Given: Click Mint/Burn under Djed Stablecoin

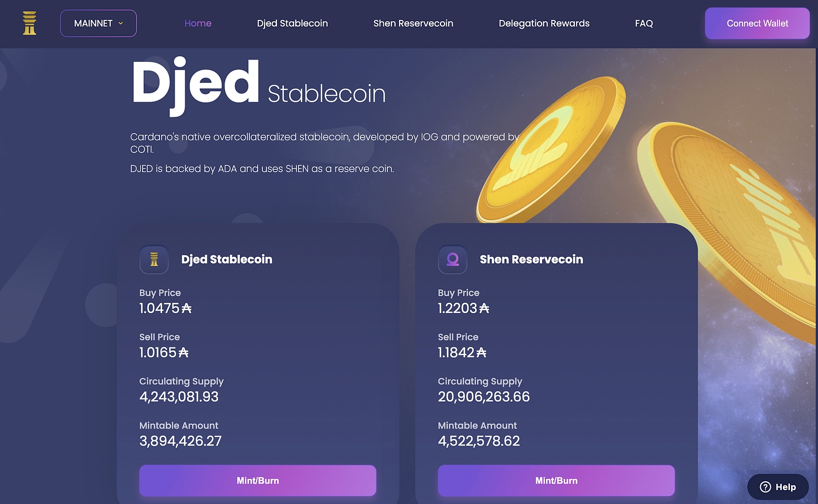Looking at the screenshot, I should pos(258,481).
